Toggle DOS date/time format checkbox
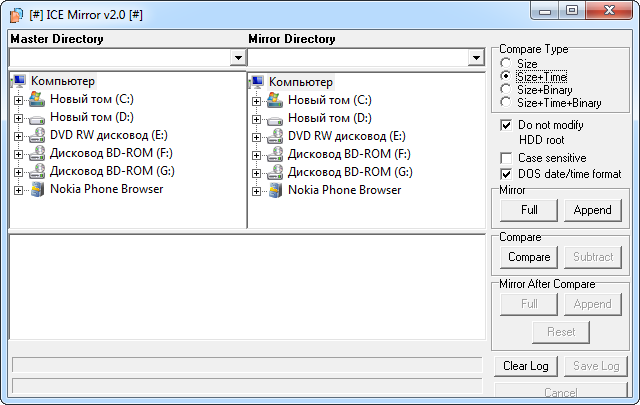 coord(506,174)
